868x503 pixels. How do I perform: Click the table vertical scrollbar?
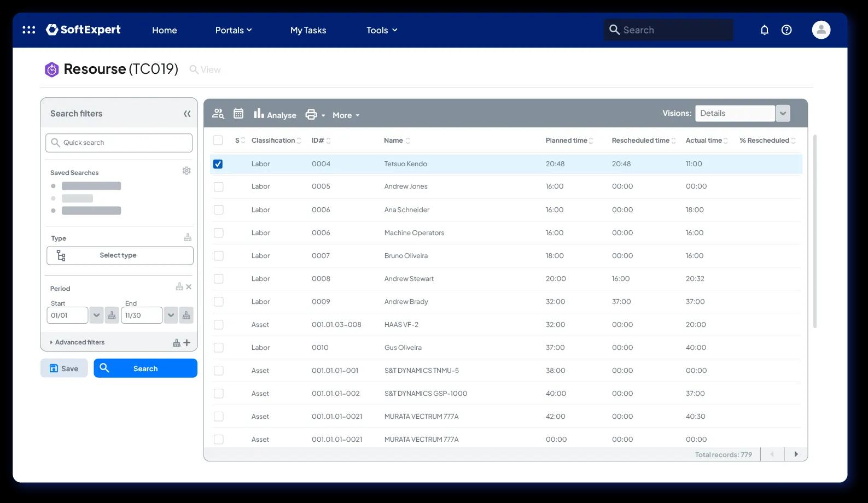click(x=815, y=232)
